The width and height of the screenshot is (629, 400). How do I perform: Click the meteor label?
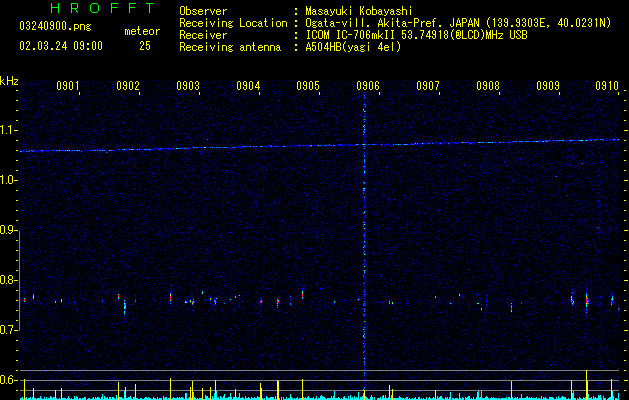click(142, 31)
